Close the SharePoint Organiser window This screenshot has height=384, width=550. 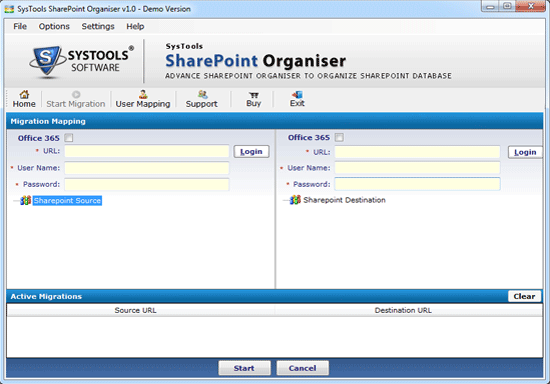tap(531, 6)
